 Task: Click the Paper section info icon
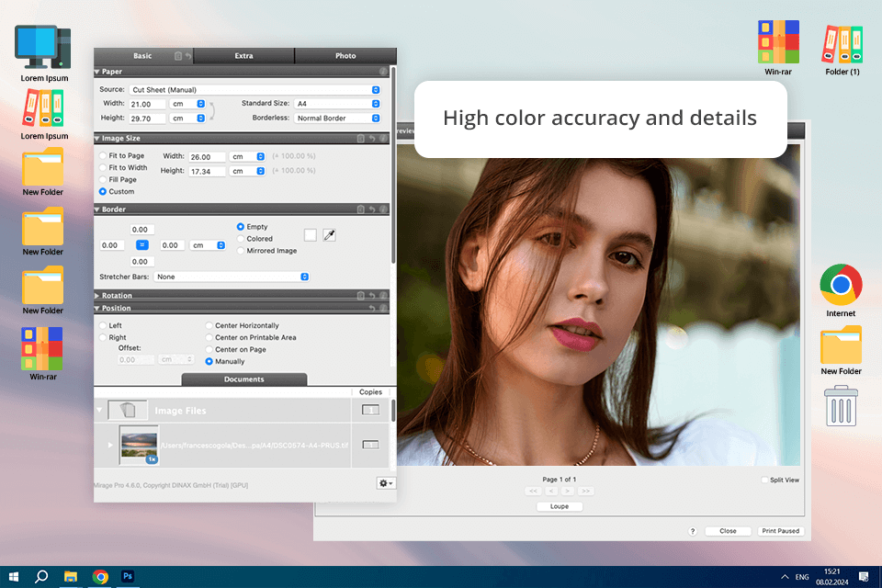(x=382, y=72)
